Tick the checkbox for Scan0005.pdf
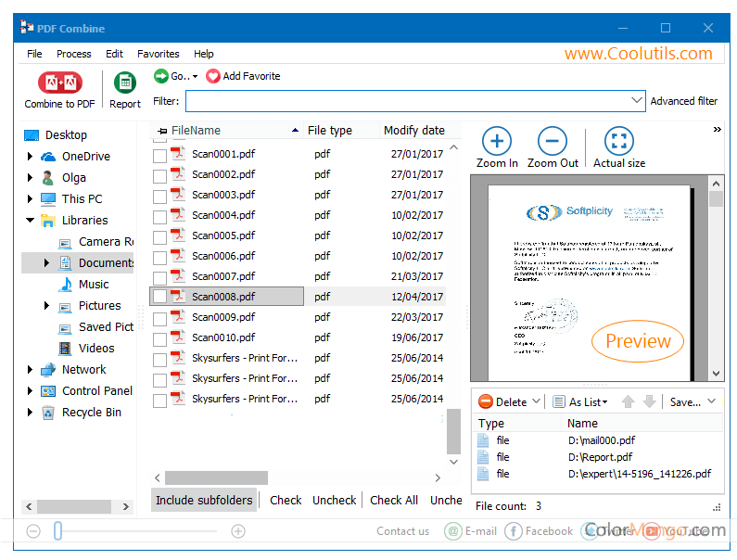This screenshot has width=737, height=560. pos(159,236)
